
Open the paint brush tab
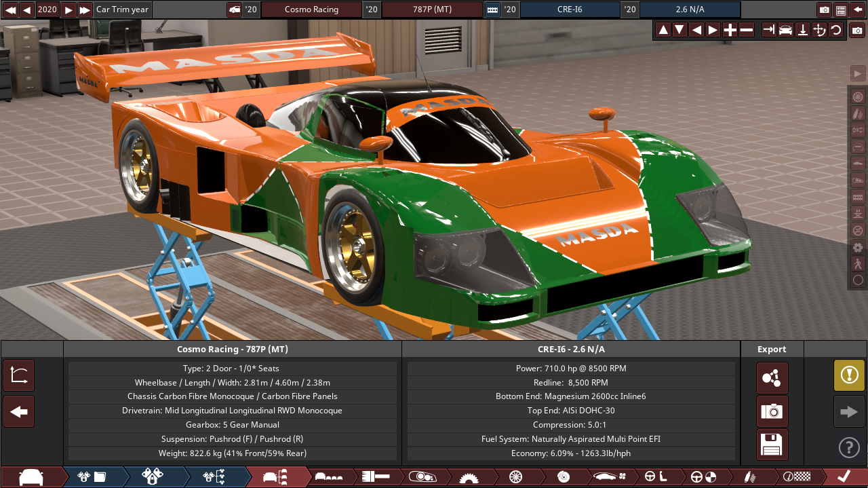[x=374, y=476]
